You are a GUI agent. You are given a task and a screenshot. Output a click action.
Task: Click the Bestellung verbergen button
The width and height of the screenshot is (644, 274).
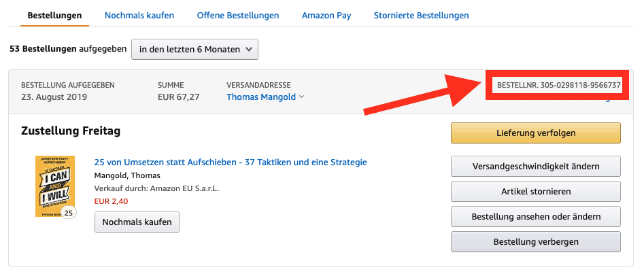click(536, 242)
